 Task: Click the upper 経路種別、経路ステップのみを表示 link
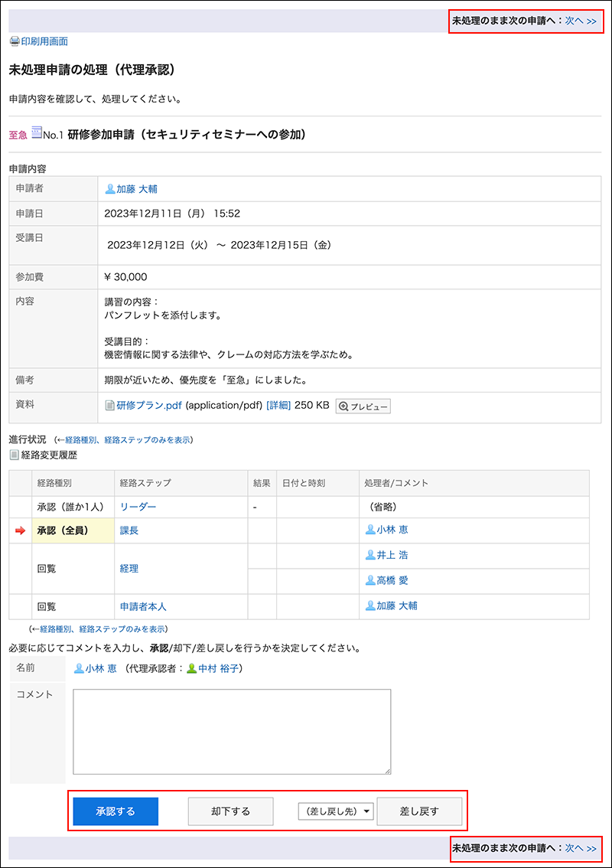(x=127, y=440)
